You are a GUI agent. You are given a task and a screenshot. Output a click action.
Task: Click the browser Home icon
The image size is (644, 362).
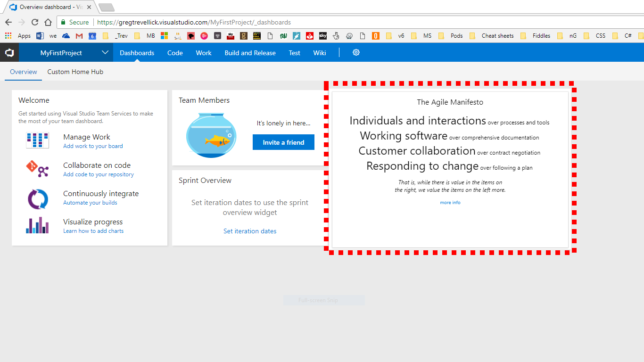point(48,22)
